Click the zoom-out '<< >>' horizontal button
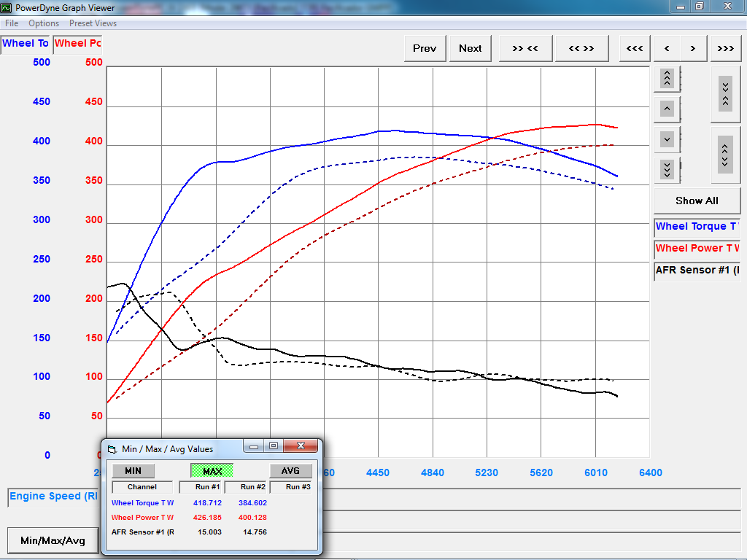The width and height of the screenshot is (747, 560). click(x=581, y=48)
